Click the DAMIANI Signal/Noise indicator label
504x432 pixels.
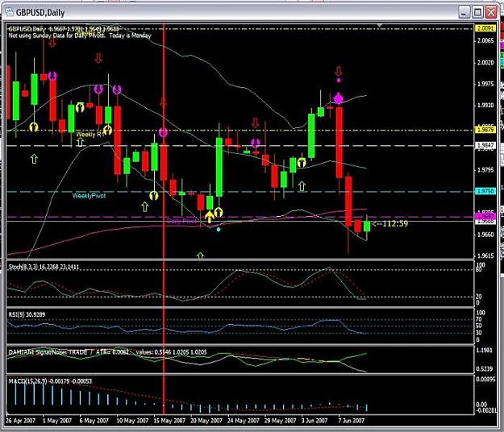(108, 352)
